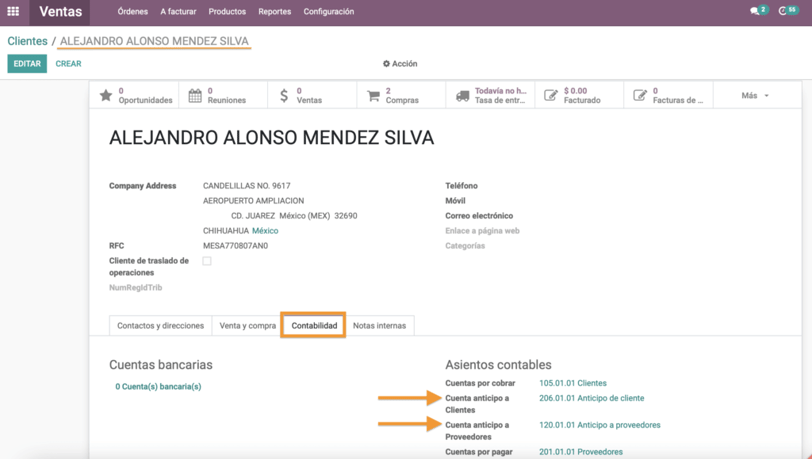Select the Contabilidad tab
Screen dimensions: 812x459
[314, 326]
